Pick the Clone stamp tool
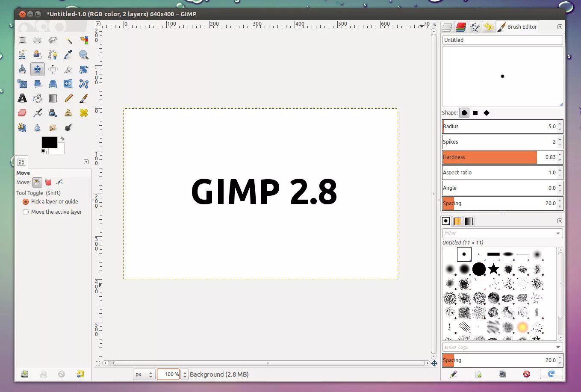Screen dimensions: 581x392 [x=68, y=113]
